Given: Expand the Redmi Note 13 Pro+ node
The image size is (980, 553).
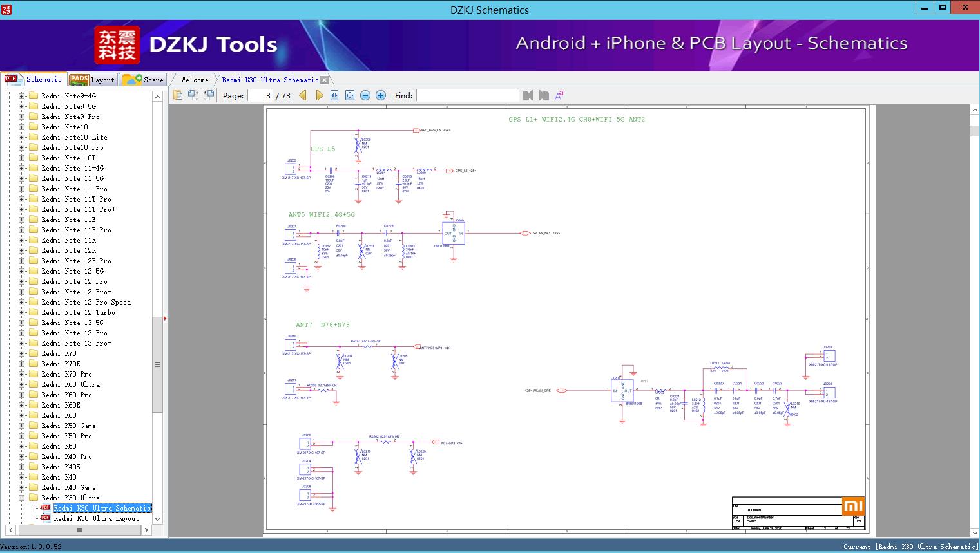Looking at the screenshot, I should (x=21, y=343).
